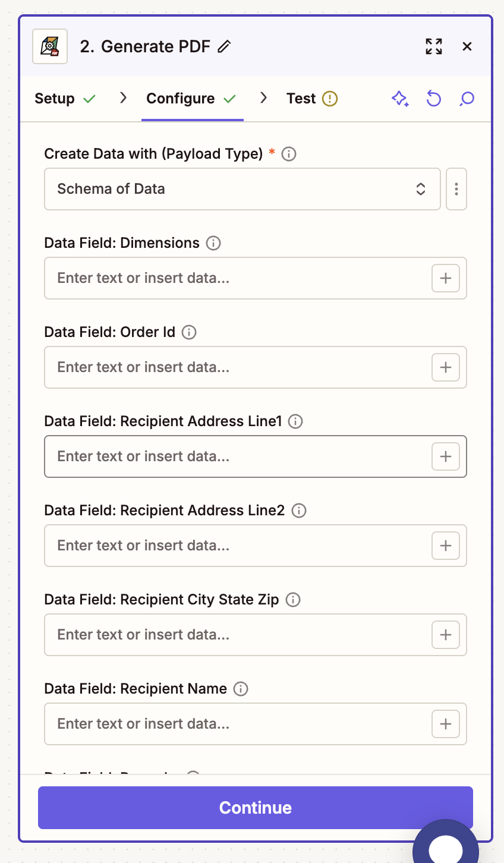This screenshot has width=504, height=863.
Task: Open the AI assistant sparkle icon
Action: click(x=400, y=99)
